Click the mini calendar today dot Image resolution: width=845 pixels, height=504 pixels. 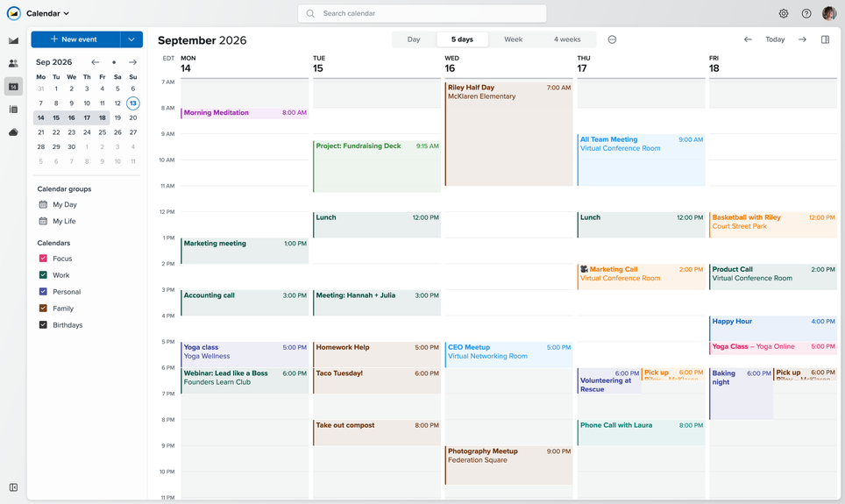114,62
